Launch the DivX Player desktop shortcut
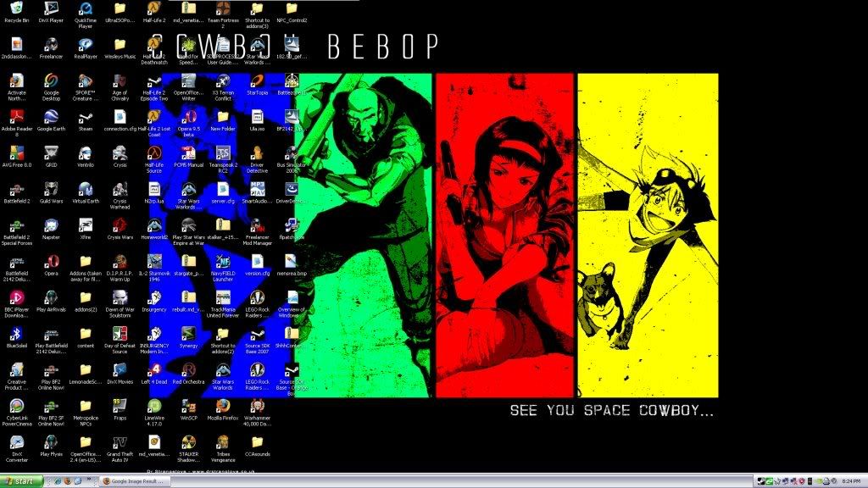The image size is (868, 488). [x=51, y=12]
